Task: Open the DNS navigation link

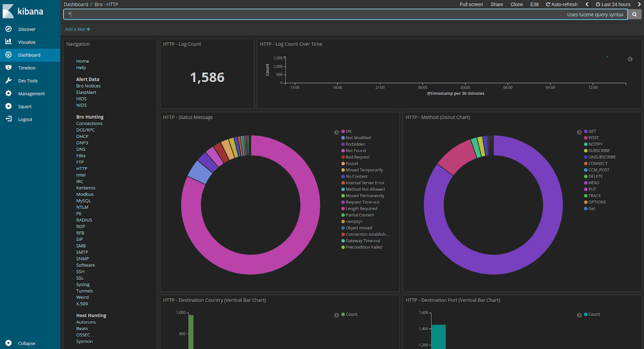Action: tap(81, 149)
